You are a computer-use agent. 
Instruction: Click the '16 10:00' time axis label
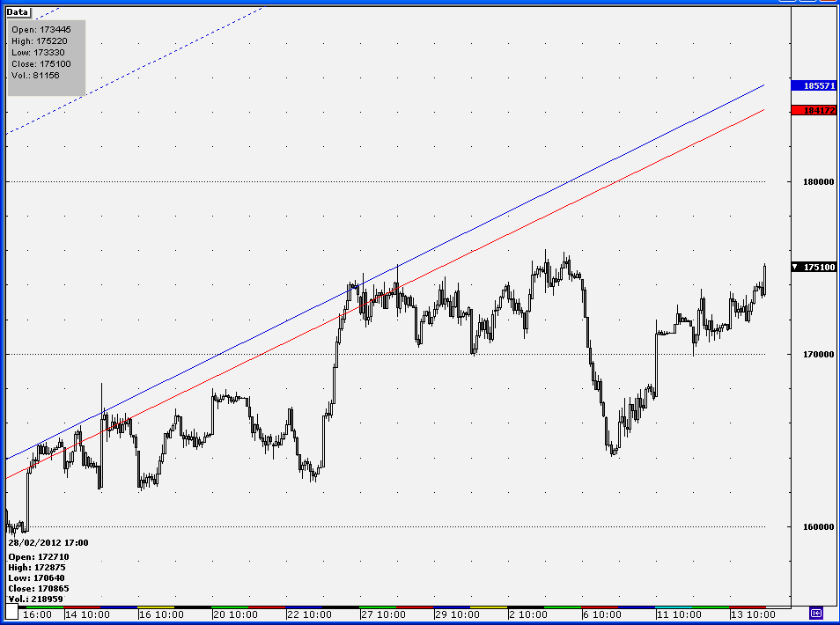161,614
